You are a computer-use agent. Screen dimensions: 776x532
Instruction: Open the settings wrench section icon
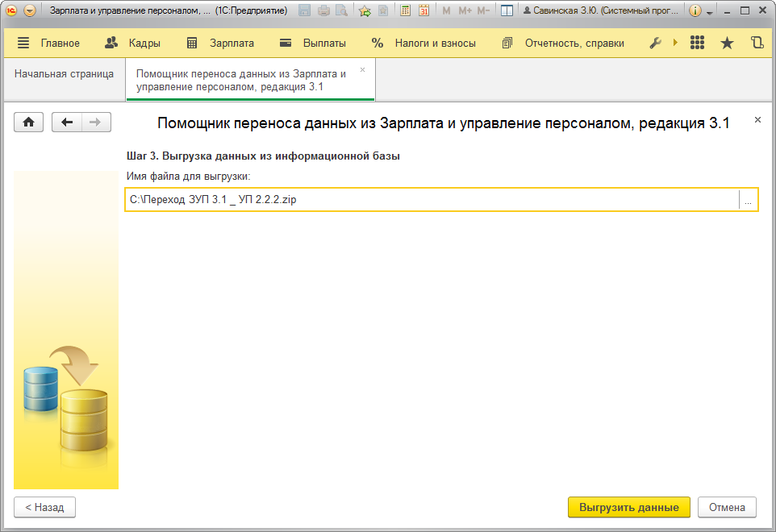point(655,43)
